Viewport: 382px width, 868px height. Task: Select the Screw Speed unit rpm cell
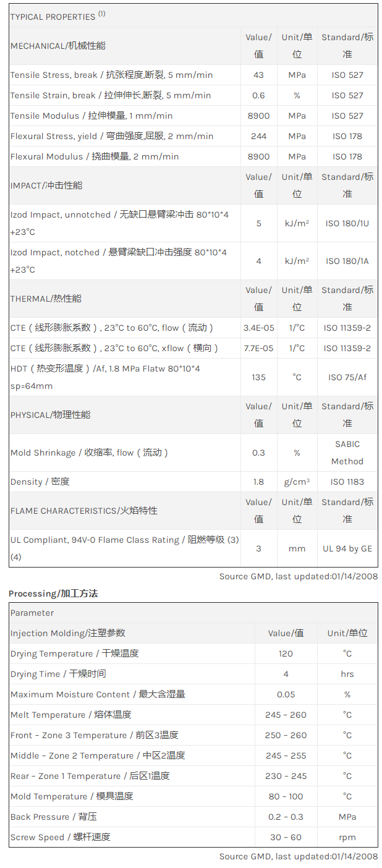point(347,837)
